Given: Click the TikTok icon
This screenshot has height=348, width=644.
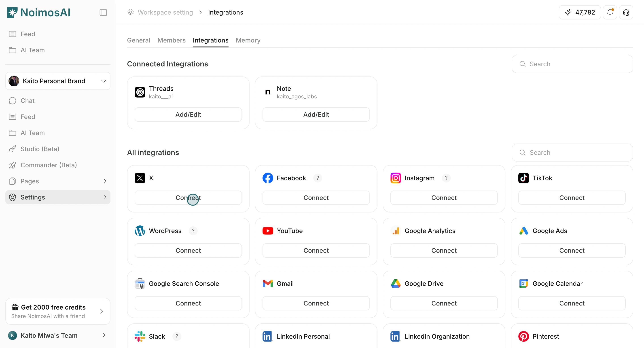Looking at the screenshot, I should coord(524,178).
